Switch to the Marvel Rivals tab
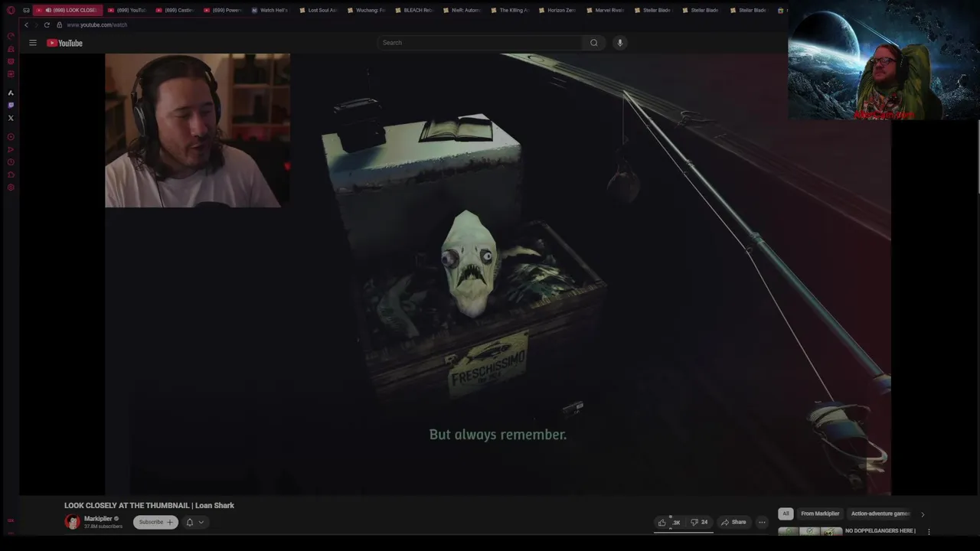This screenshot has height=551, width=980. coord(605,10)
